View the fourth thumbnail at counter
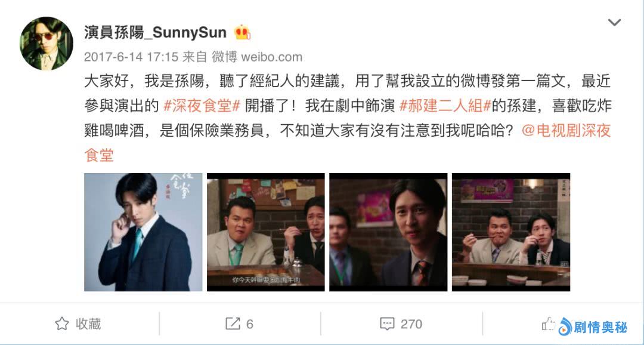The image size is (644, 345). (x=511, y=232)
